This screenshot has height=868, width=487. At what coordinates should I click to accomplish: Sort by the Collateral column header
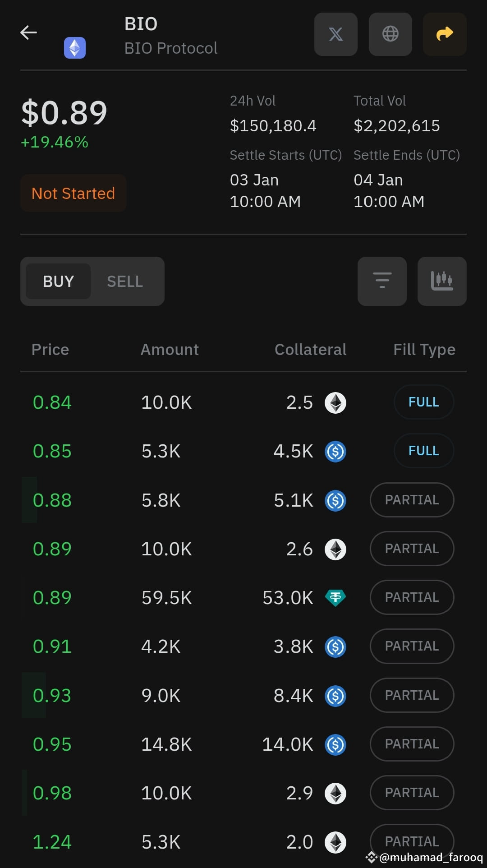[x=310, y=350]
